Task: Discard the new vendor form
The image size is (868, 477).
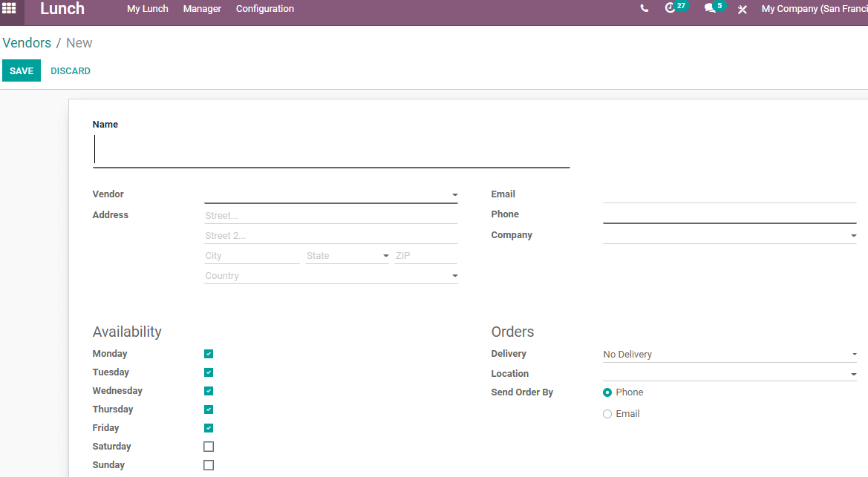Action: (71, 70)
